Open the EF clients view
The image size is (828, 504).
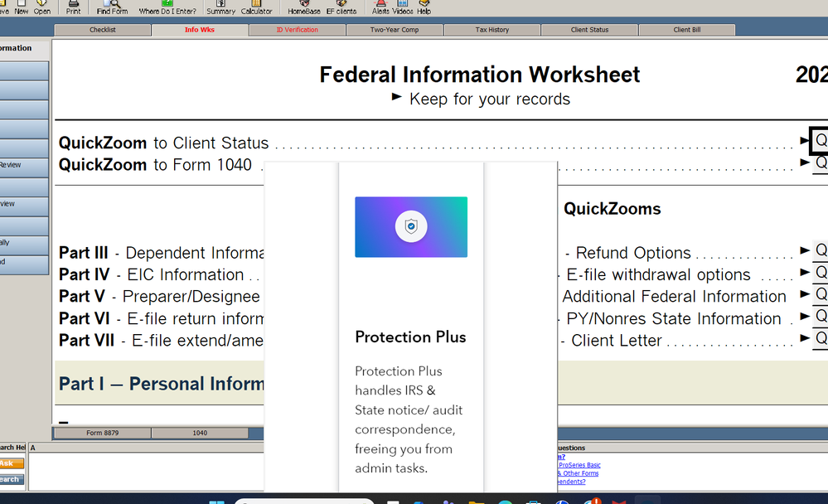click(341, 7)
